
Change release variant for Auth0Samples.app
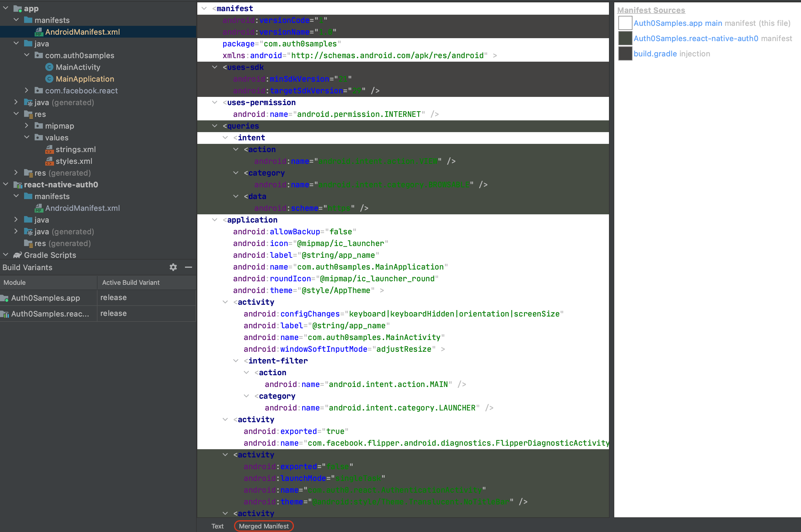point(113,297)
